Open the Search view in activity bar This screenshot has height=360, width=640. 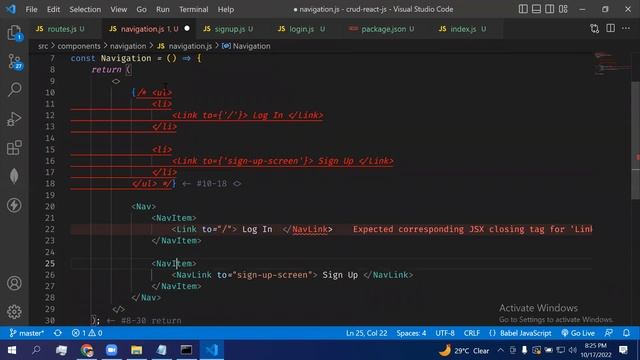(x=15, y=89)
